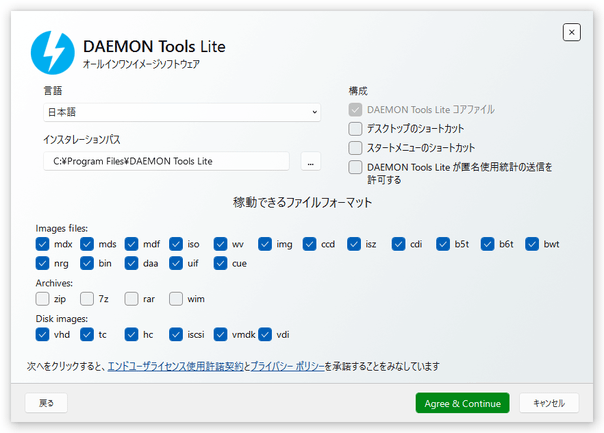Click the オールインワンイメージソフトウェア subtitle
The height and width of the screenshot is (433, 604).
coord(141,64)
